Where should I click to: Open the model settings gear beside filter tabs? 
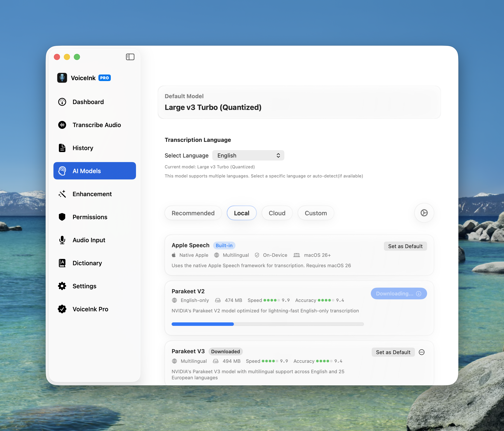(424, 213)
